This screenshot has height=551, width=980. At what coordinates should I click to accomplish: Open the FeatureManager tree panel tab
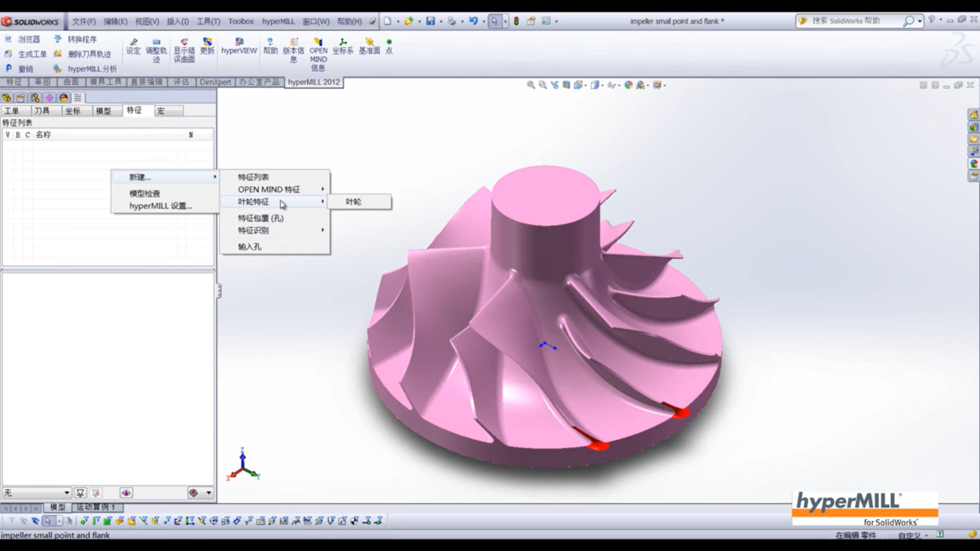tap(7, 98)
